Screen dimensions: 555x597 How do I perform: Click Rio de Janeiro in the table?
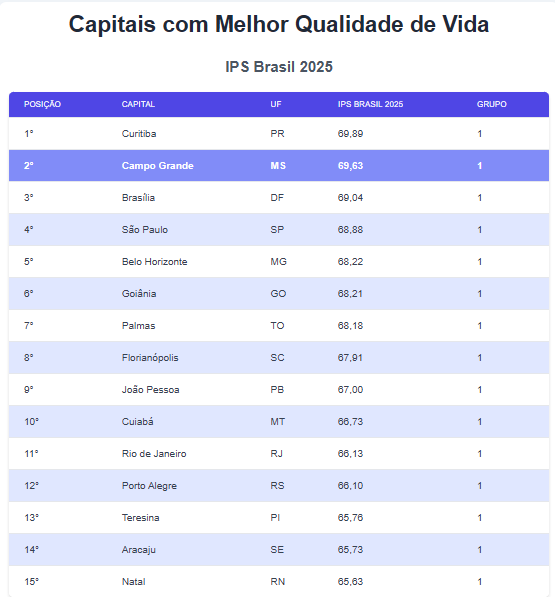(x=154, y=453)
